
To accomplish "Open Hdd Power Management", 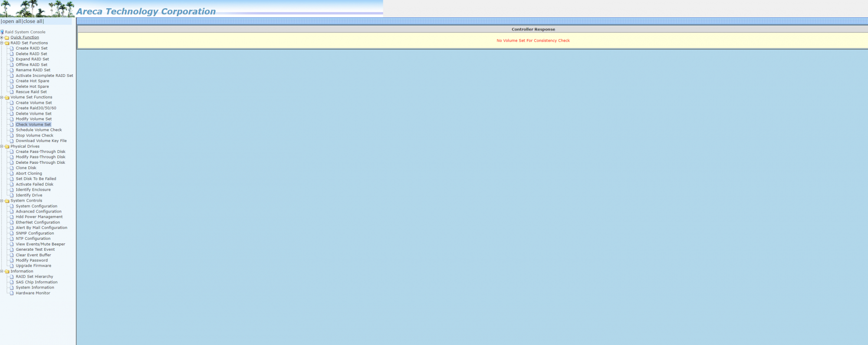I will (39, 217).
